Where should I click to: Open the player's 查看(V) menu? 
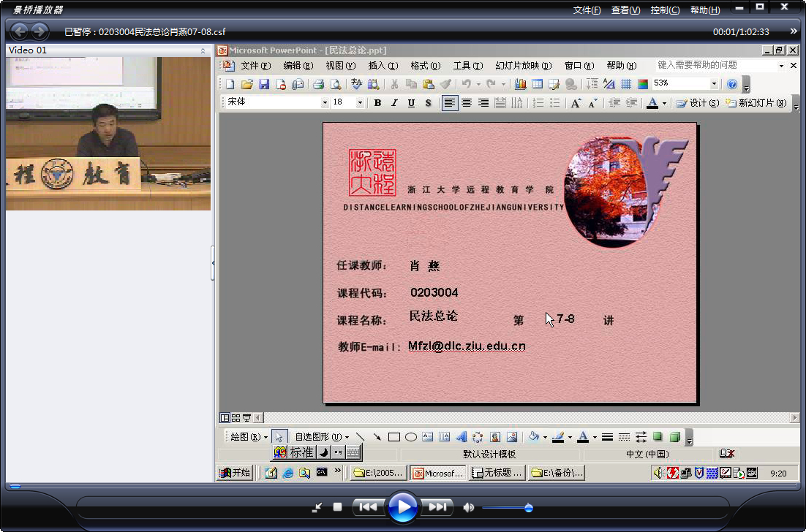[625, 10]
